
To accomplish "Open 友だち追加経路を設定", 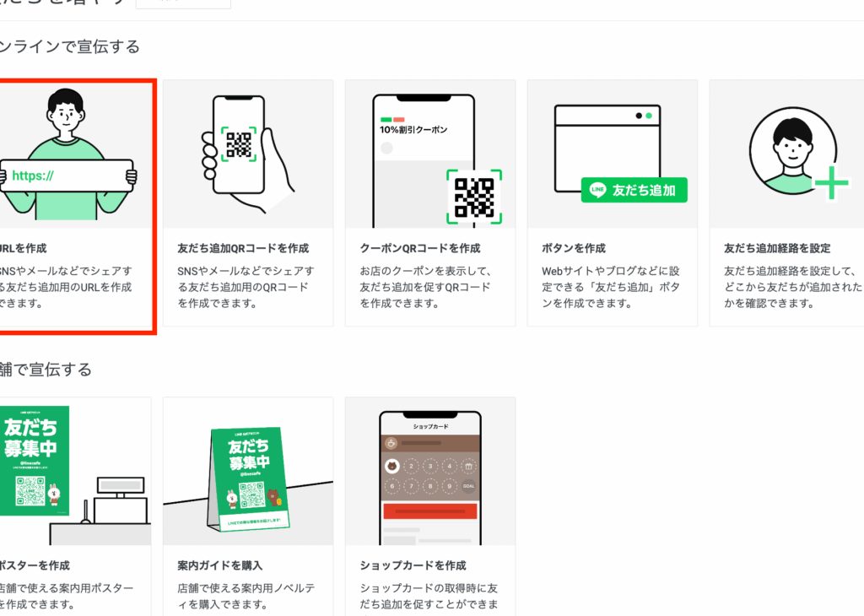I will [777, 248].
